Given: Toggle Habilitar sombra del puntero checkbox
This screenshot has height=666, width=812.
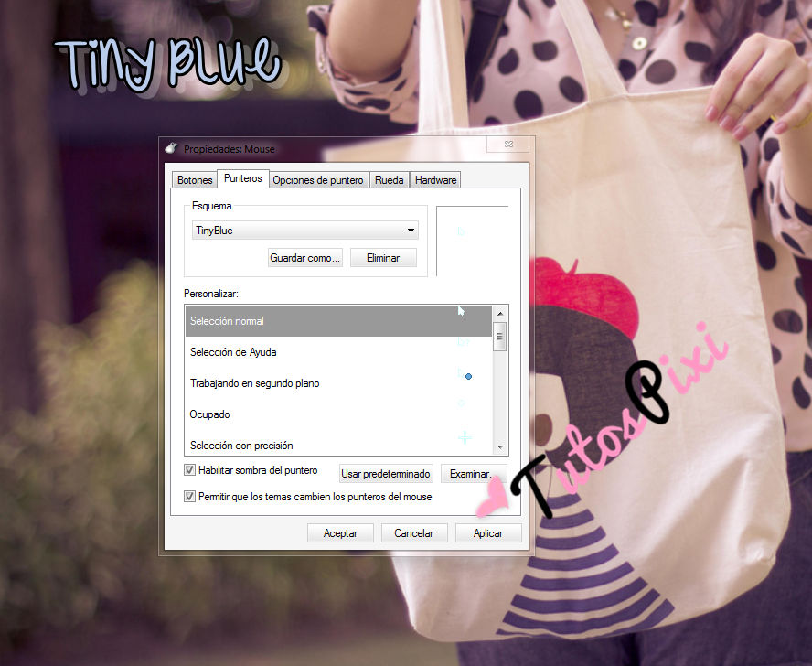Looking at the screenshot, I should tap(189, 470).
